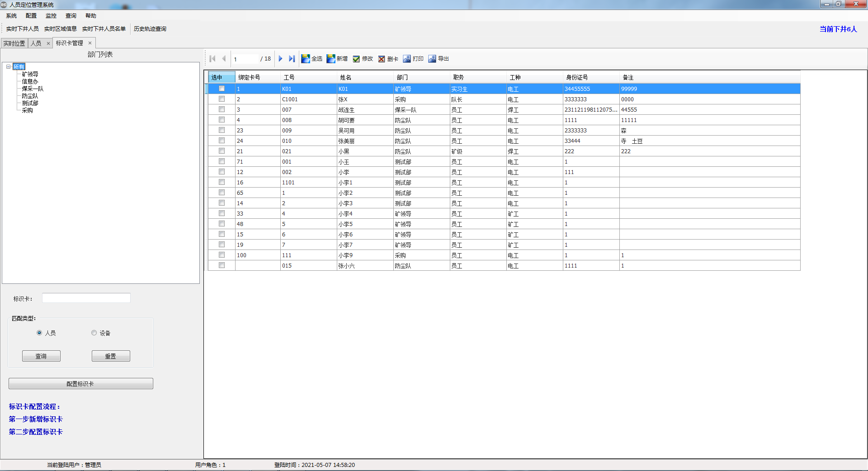The height and width of the screenshot is (471, 868).
Task: Select the 设备 radio button
Action: pyautogui.click(x=94, y=333)
